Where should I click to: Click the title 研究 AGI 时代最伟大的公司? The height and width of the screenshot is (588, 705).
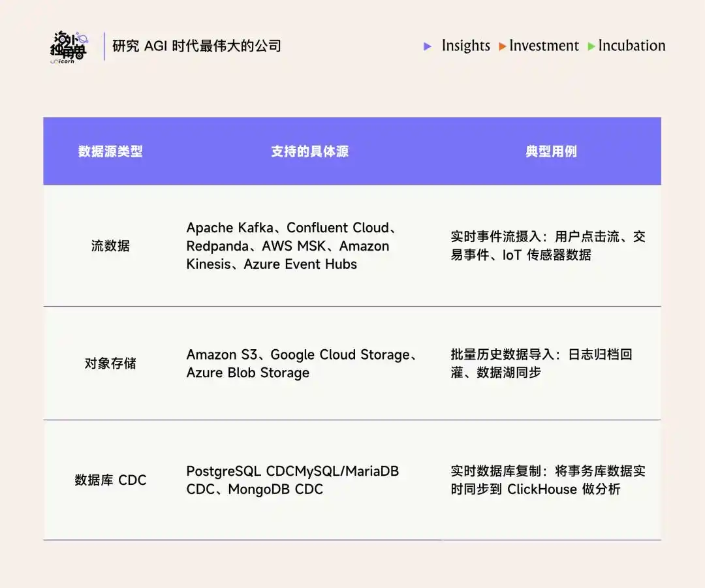coord(196,46)
